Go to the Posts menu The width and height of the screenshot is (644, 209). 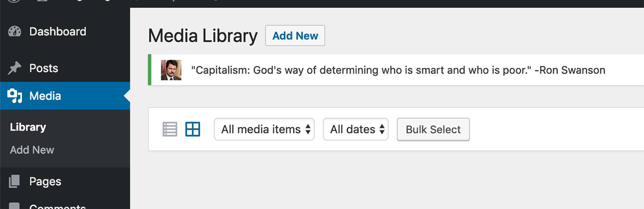click(44, 69)
